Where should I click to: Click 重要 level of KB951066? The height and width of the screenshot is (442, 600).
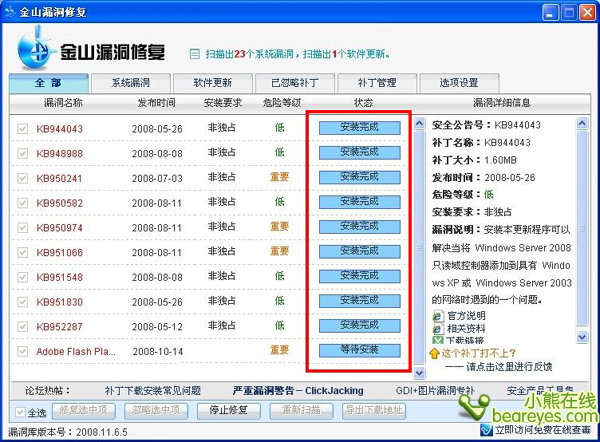pyautogui.click(x=279, y=251)
